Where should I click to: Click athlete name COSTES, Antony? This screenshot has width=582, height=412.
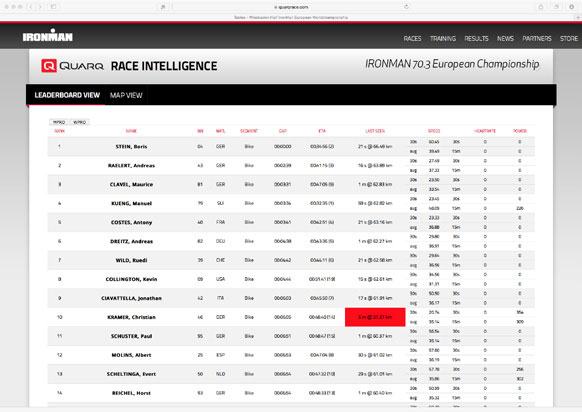[x=131, y=222]
